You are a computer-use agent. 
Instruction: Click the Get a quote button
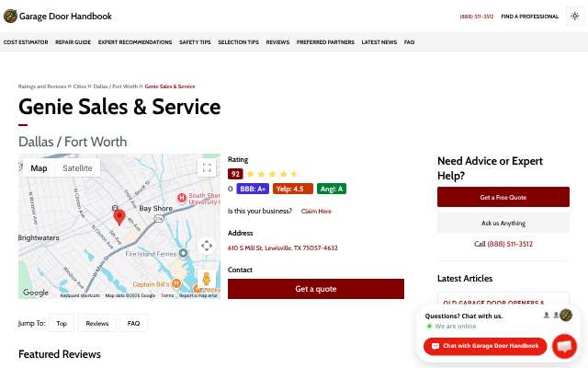pyautogui.click(x=316, y=289)
